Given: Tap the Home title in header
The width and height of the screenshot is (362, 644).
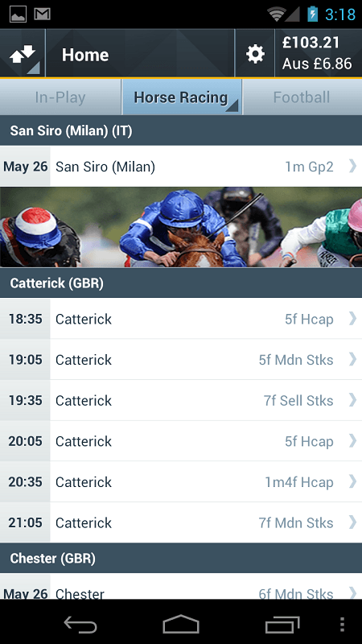Looking at the screenshot, I should tap(85, 55).
